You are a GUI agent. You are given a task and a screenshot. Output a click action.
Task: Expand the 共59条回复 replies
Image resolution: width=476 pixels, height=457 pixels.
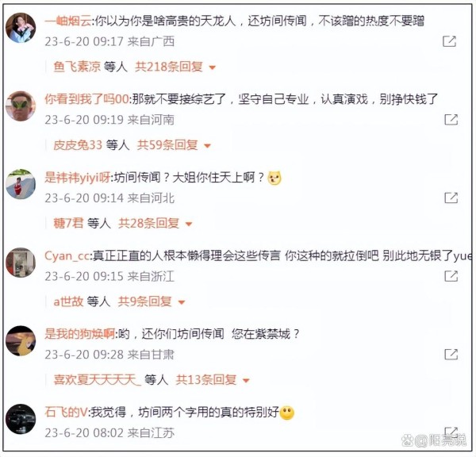click(174, 145)
